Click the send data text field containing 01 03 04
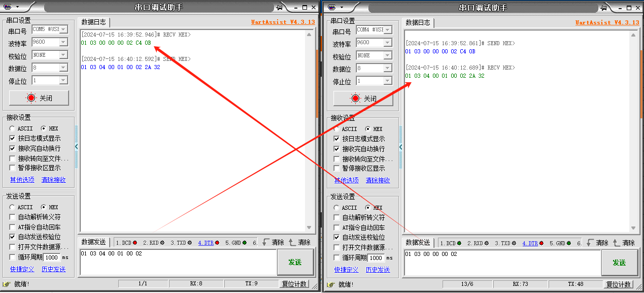This screenshot has width=644, height=293. 178,262
